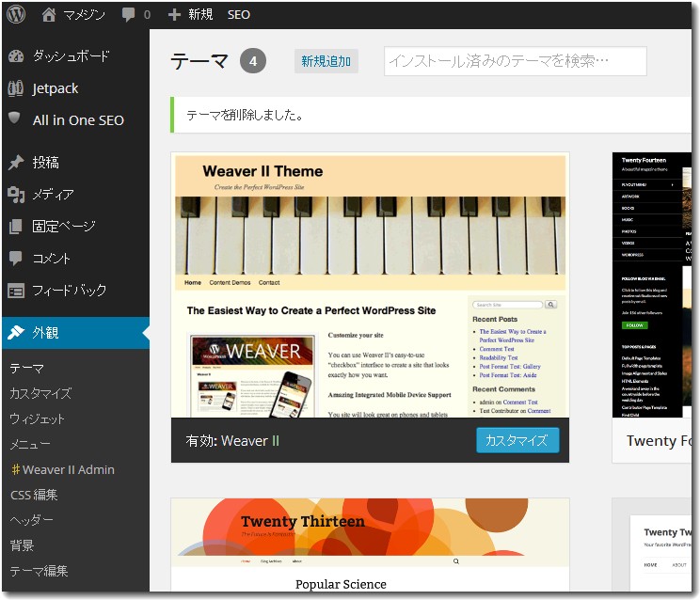
Task: Click the 有効: Weaver II label
Action: 232,441
